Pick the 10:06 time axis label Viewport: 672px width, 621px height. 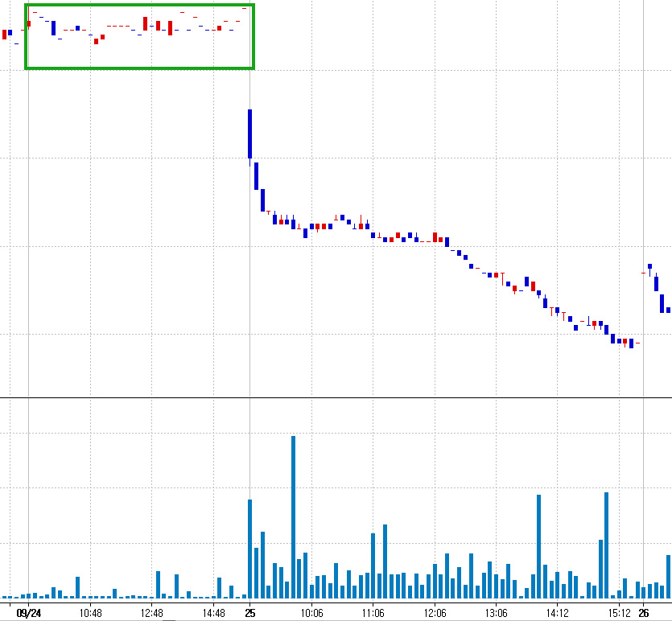pyautogui.click(x=311, y=613)
